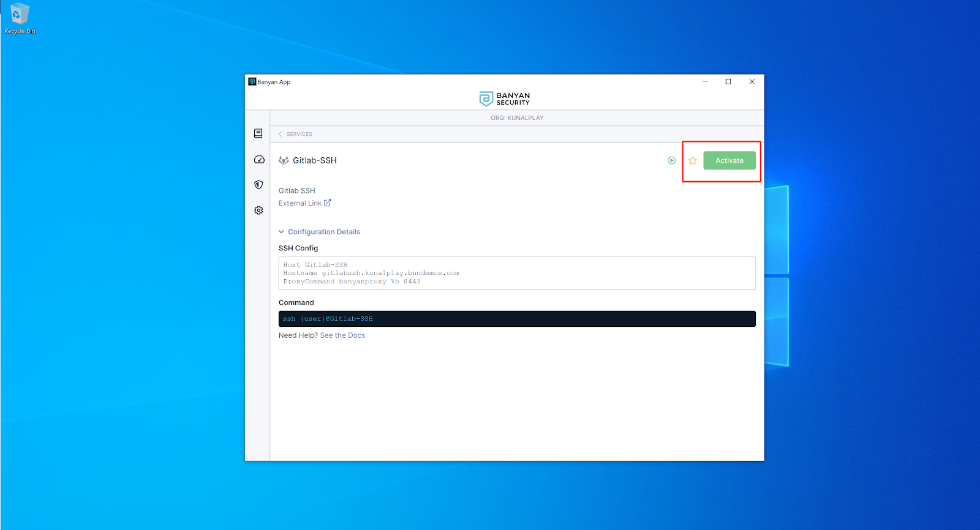Click the Gitlab-SSH service title

(315, 160)
